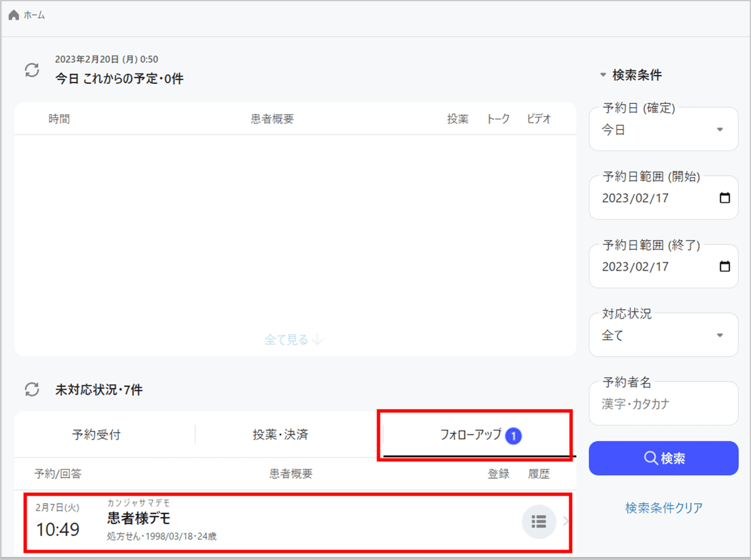Click the ホーム breadcrumb text
751x560 pixels.
coord(34,16)
